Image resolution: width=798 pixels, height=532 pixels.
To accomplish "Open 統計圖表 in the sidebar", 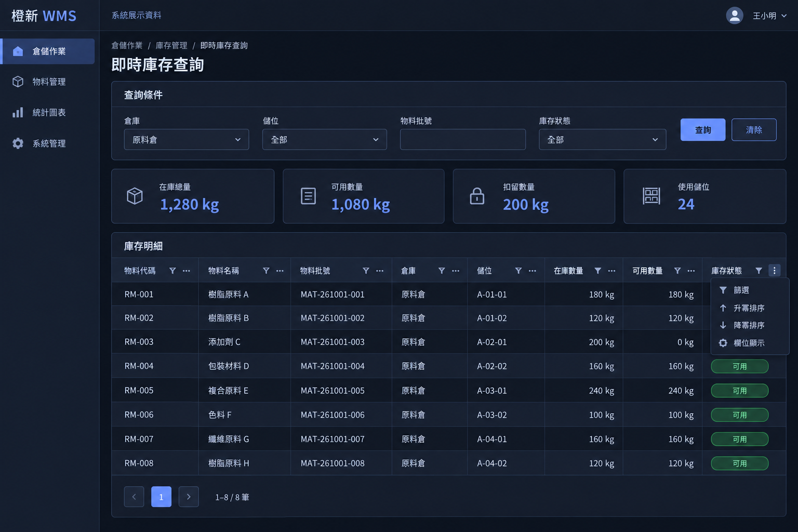I will (48, 112).
